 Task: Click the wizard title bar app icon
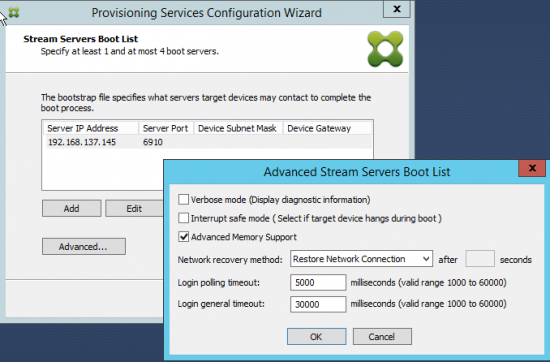point(14,13)
